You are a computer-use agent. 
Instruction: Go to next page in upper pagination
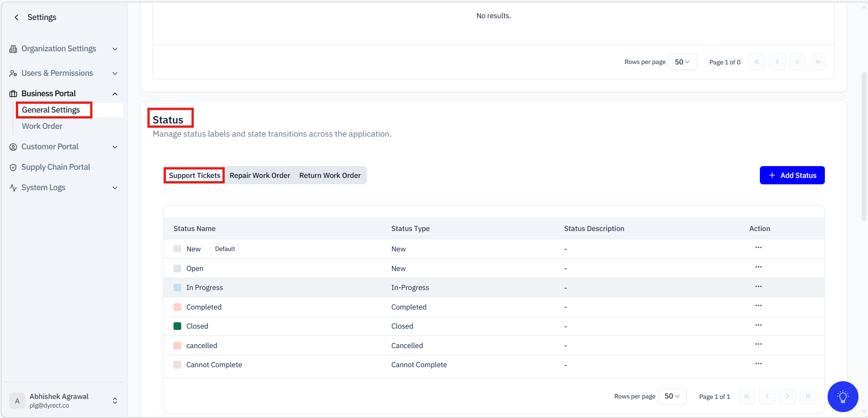coord(798,62)
